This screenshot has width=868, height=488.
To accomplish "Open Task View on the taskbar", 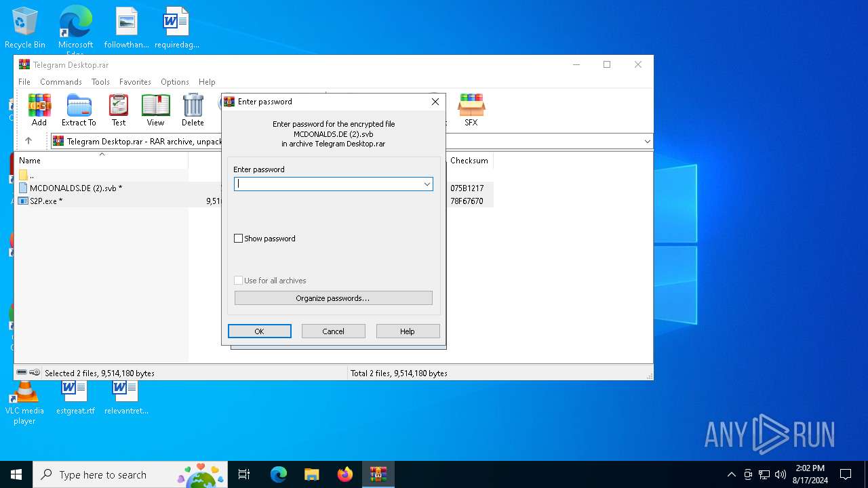I will click(244, 474).
